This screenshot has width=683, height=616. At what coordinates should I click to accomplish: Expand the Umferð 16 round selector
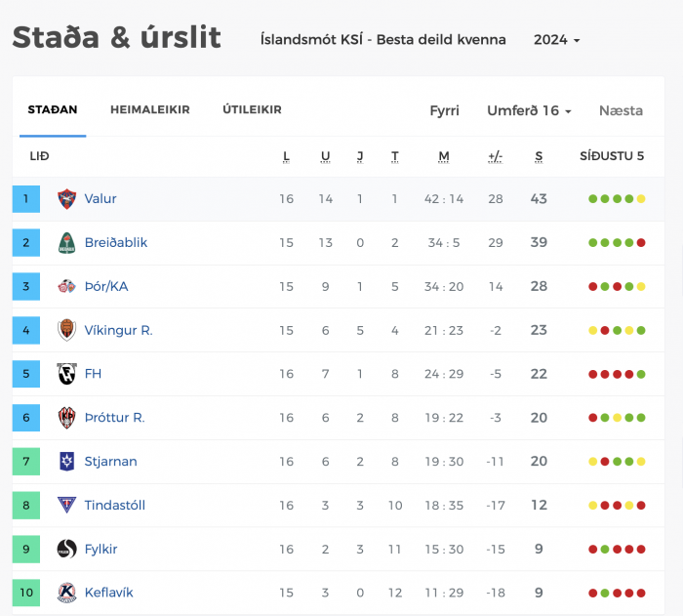529,110
